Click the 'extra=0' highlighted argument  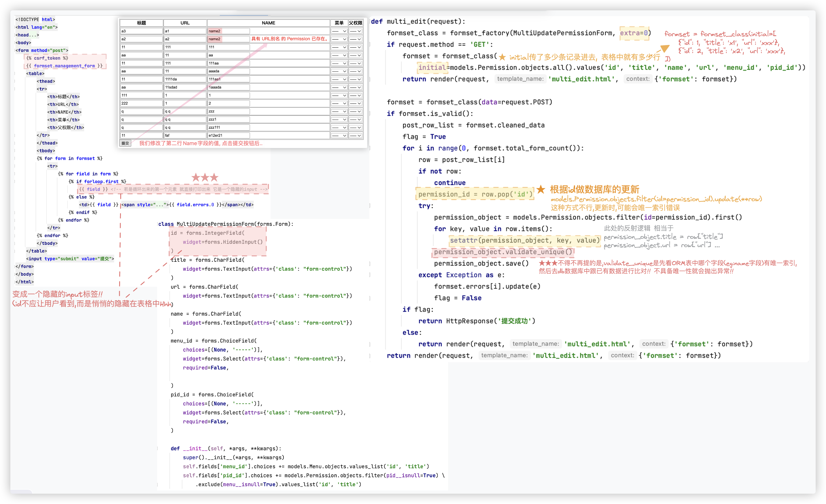634,33
